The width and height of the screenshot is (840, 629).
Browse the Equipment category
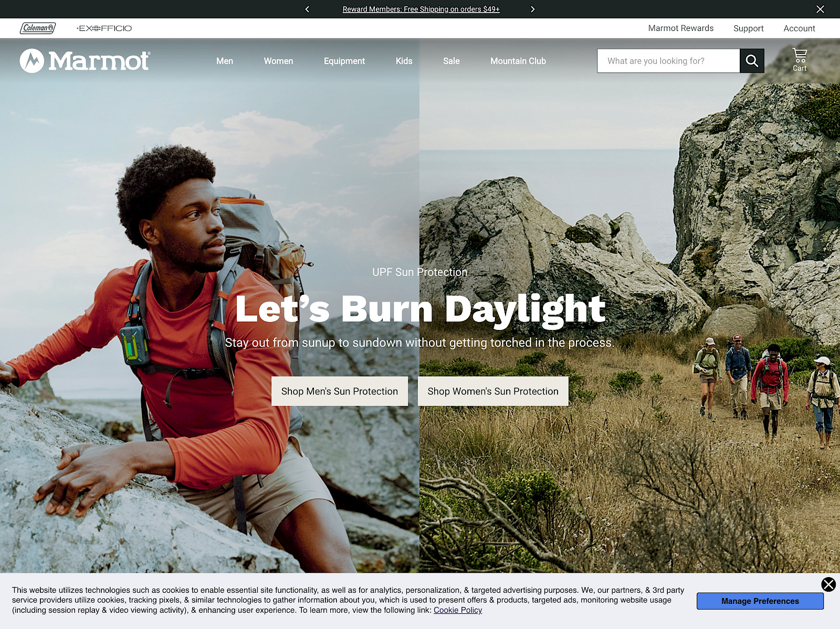pos(344,61)
